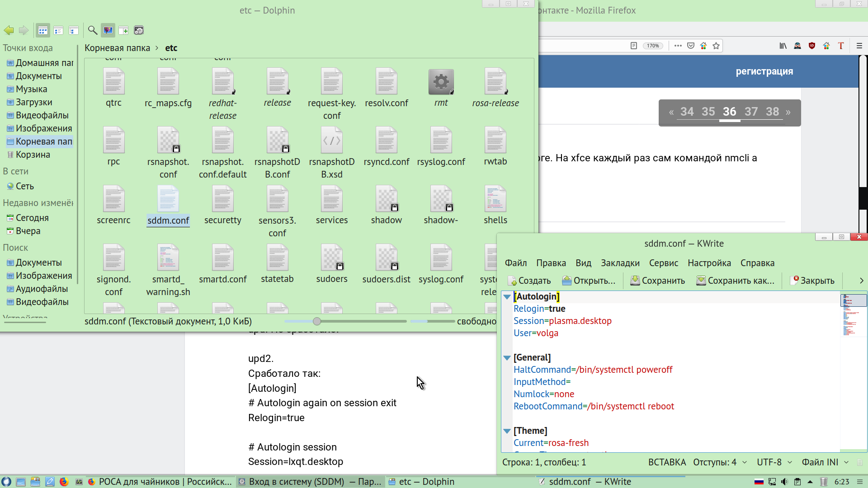The width and height of the screenshot is (868, 488).
Task: Select sddm.conf file in Dolphin
Action: point(168,206)
